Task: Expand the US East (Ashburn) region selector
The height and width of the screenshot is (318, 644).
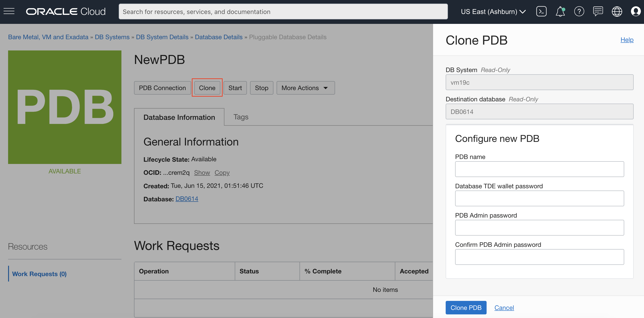Action: tap(493, 11)
